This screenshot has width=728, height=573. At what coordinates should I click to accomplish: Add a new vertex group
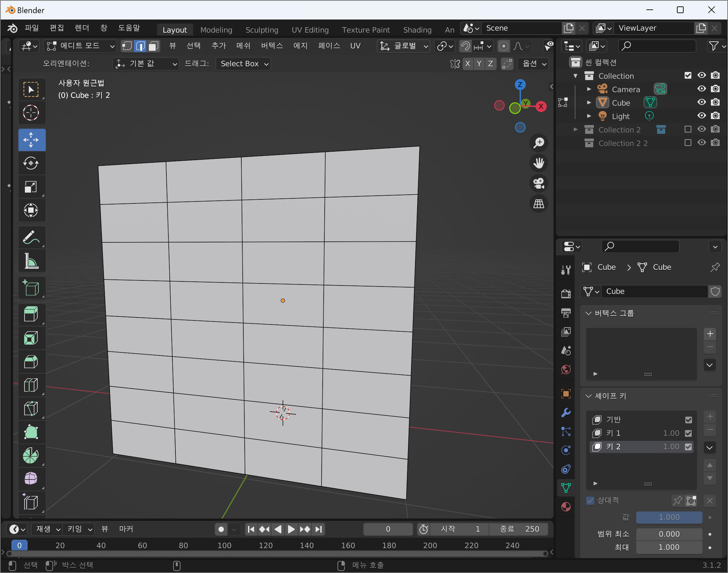[710, 334]
